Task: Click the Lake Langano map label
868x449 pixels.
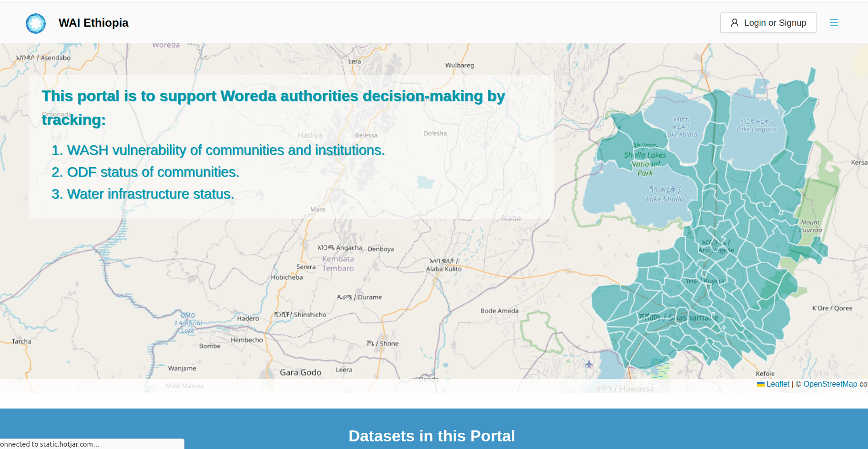Action: (x=756, y=125)
